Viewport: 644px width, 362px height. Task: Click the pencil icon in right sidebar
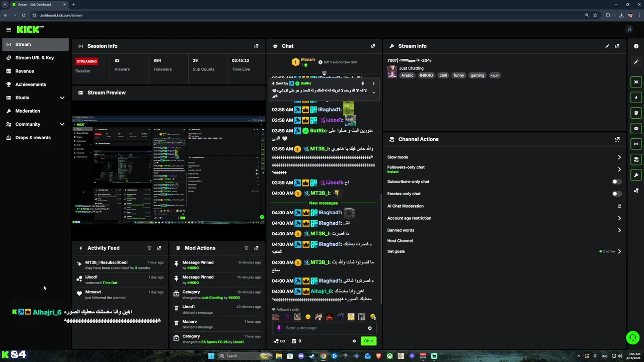636,62
